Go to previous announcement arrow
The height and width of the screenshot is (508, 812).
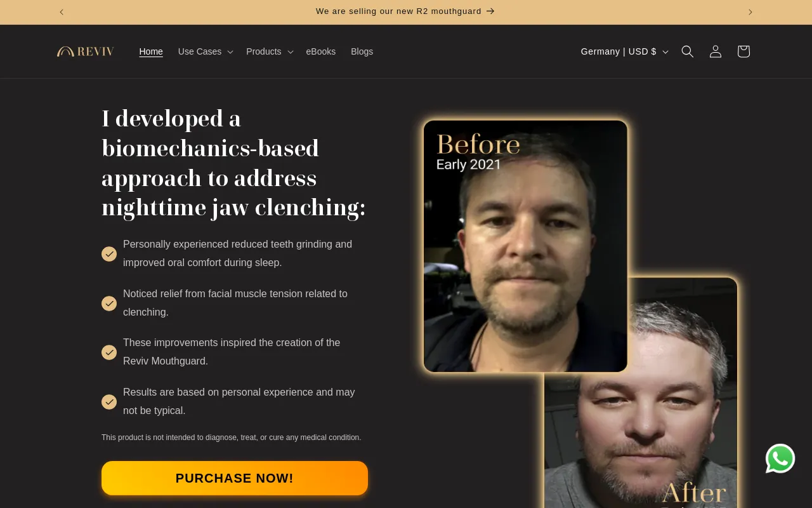point(62,12)
